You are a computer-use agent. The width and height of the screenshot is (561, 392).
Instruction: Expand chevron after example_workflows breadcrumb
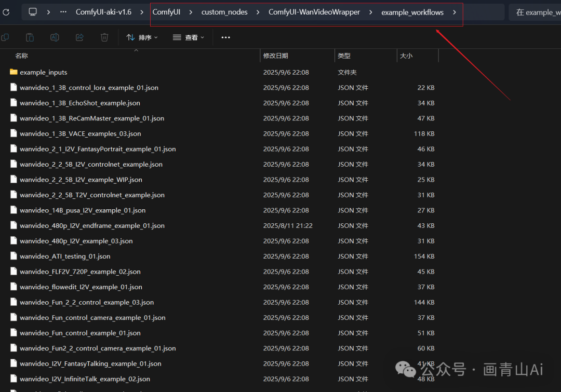[455, 12]
